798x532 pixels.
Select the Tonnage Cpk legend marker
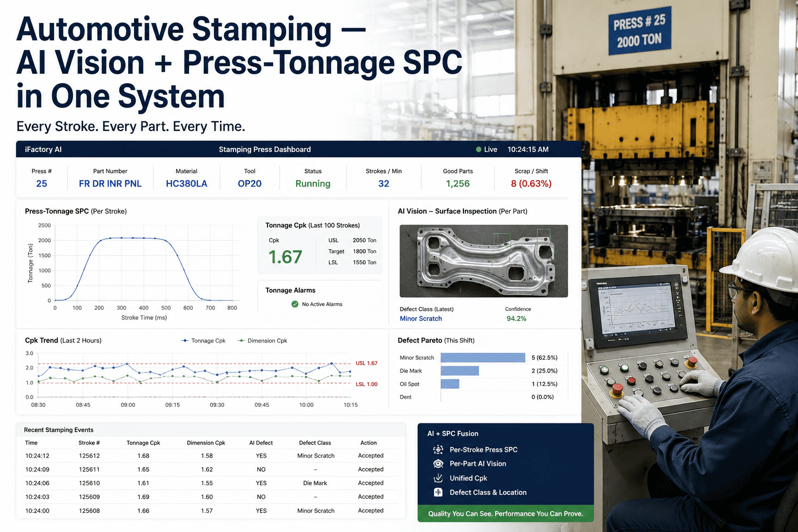click(x=185, y=341)
